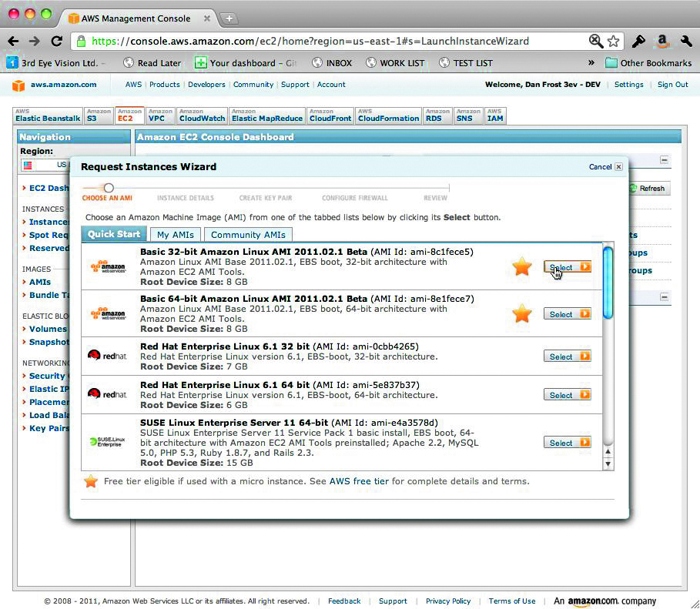Open the My AMIs tab in wizard

176,235
